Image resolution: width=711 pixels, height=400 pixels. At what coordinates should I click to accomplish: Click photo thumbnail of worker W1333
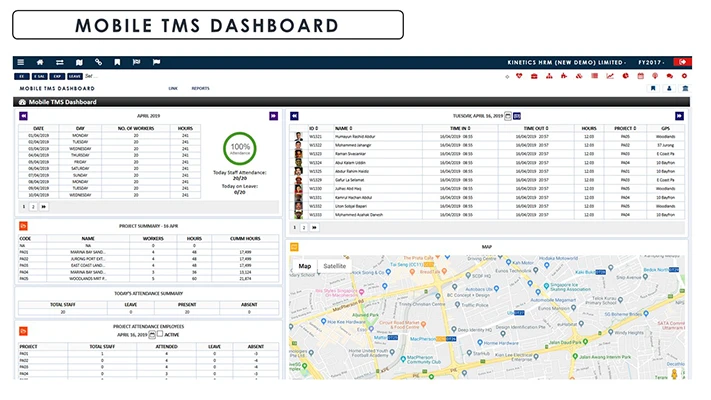(x=298, y=215)
